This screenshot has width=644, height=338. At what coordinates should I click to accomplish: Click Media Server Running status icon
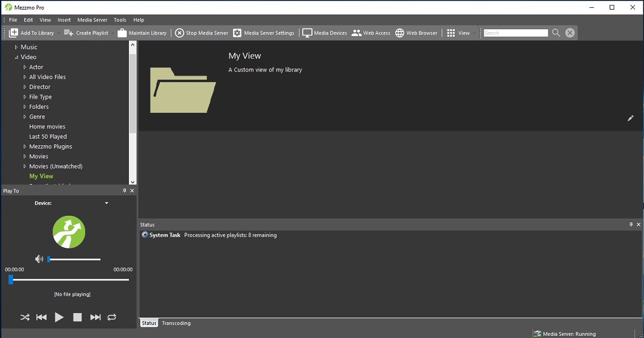537,334
